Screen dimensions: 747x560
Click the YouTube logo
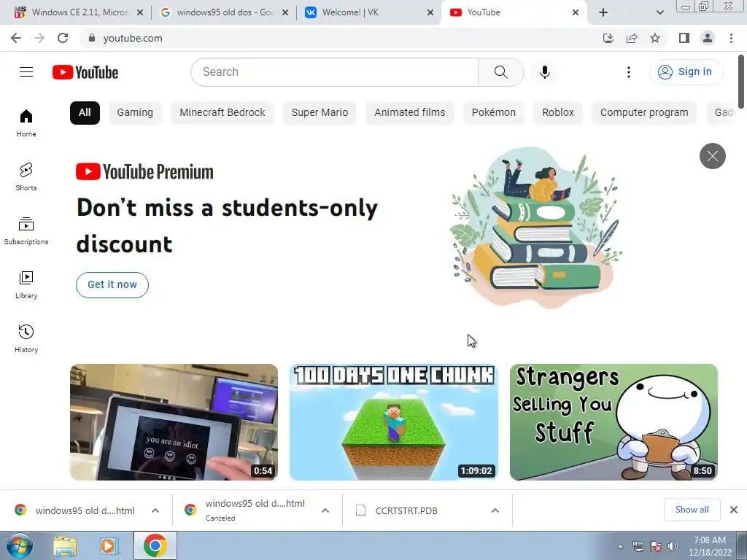(x=85, y=72)
